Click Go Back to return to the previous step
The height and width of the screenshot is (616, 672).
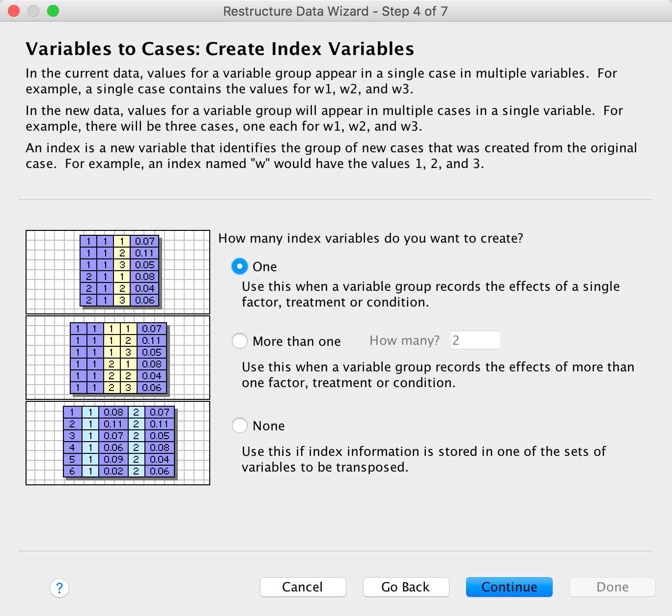pyautogui.click(x=406, y=587)
